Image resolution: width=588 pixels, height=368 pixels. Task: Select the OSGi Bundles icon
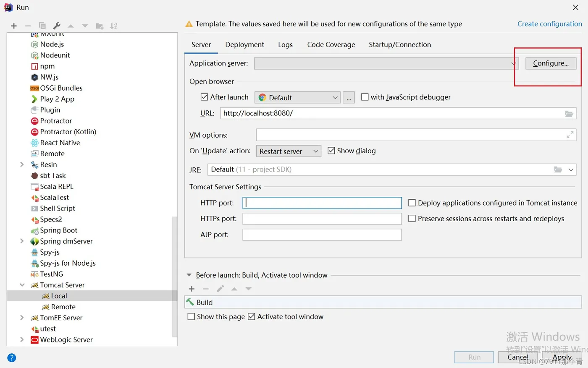click(34, 88)
